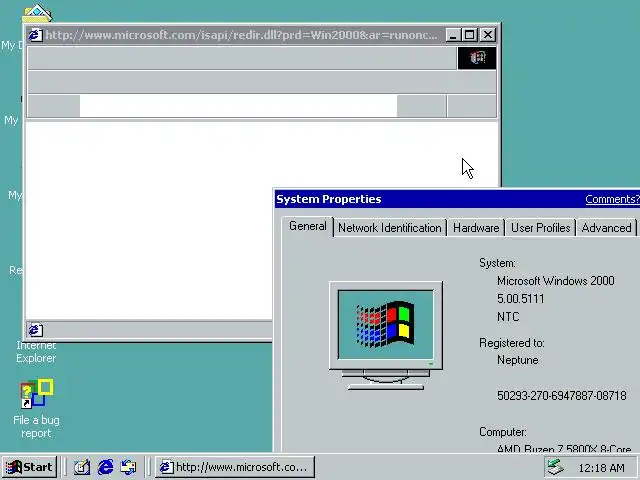640x480 pixels.
Task: Click the IE throbber logo
Action: pyautogui.click(x=477, y=58)
